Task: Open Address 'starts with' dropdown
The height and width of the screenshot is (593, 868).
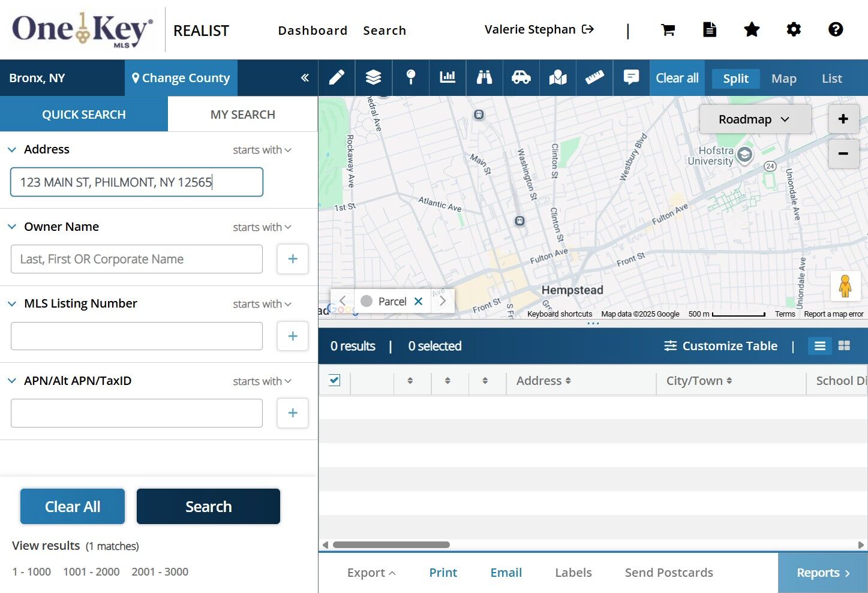Action: (262, 150)
